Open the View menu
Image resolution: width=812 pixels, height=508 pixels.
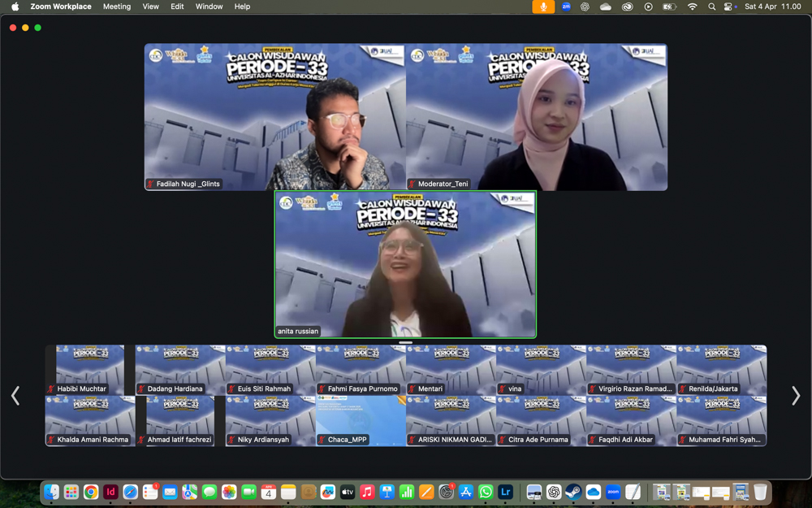pyautogui.click(x=150, y=7)
